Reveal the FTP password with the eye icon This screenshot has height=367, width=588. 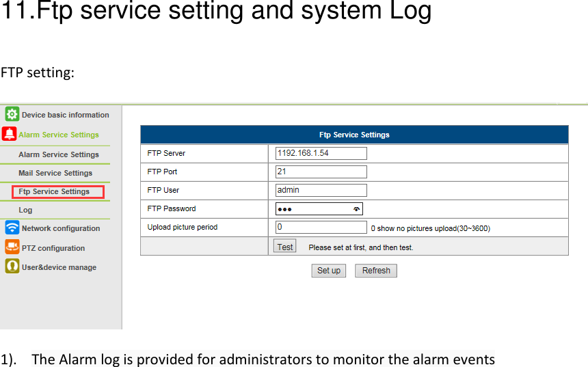pos(356,209)
